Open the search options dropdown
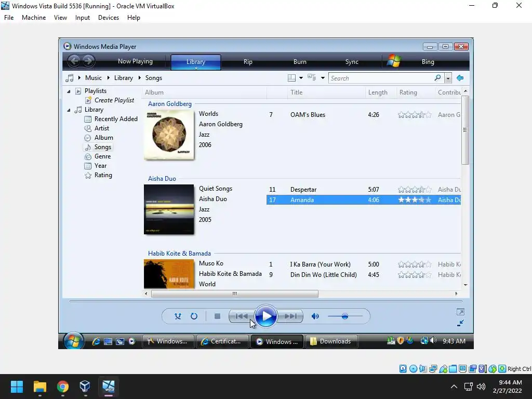The height and width of the screenshot is (399, 532). click(448, 78)
